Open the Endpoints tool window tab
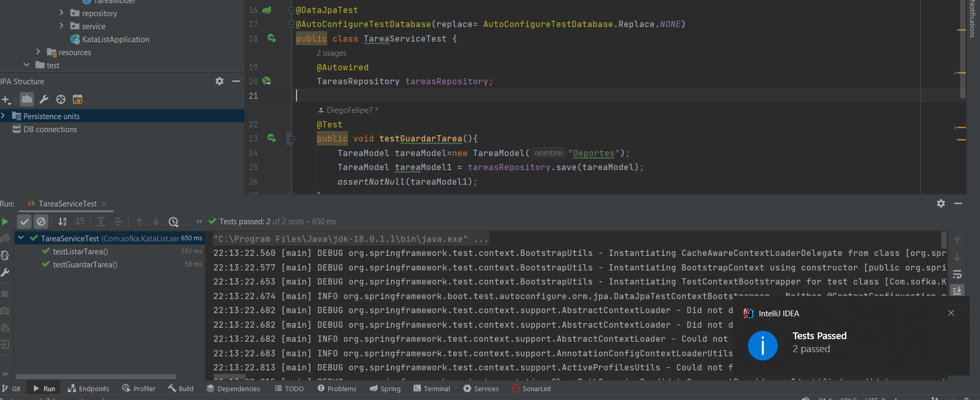 [x=88, y=389]
